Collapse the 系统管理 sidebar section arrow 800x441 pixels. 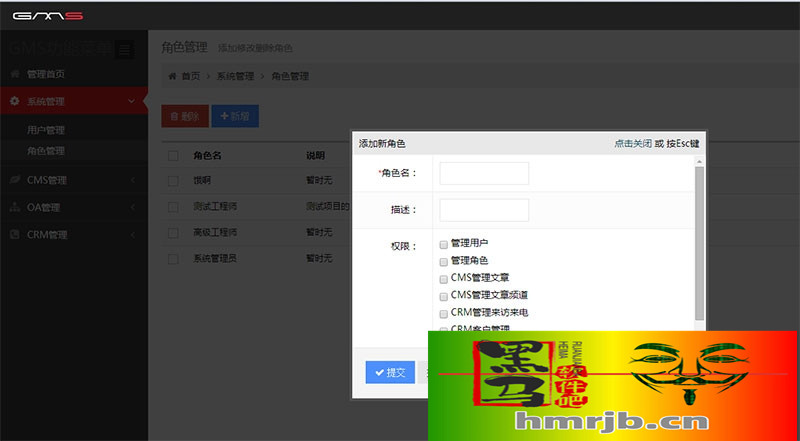point(132,101)
